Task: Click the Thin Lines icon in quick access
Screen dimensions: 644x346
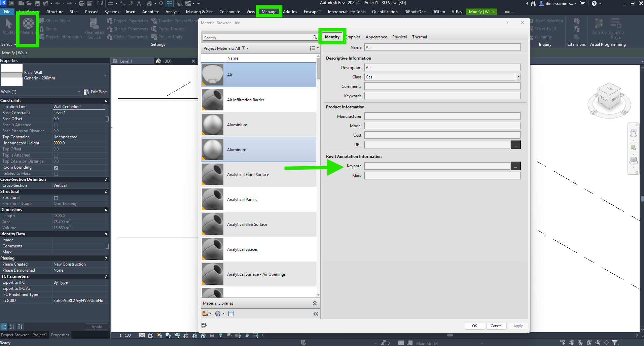Action: click(x=170, y=4)
